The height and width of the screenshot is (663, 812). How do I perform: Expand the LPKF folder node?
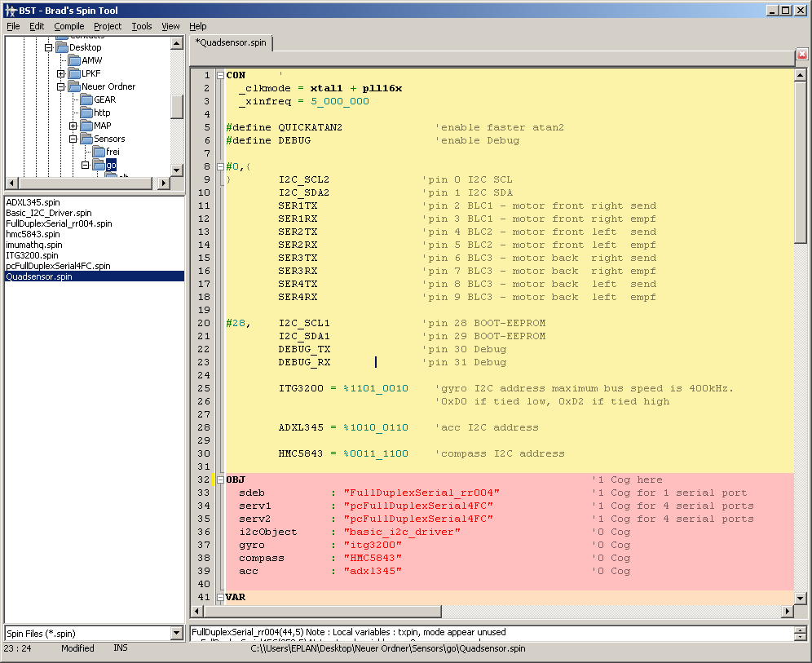click(60, 73)
